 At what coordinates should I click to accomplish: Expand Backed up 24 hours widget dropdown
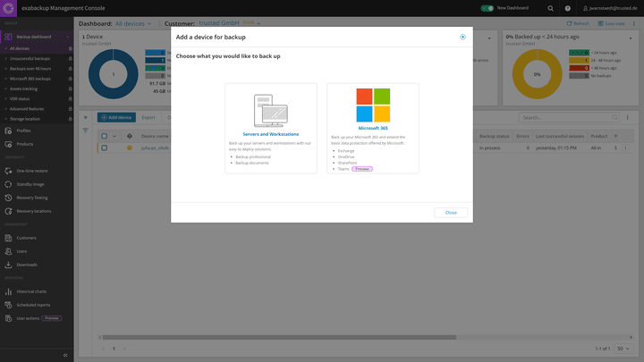click(x=631, y=38)
